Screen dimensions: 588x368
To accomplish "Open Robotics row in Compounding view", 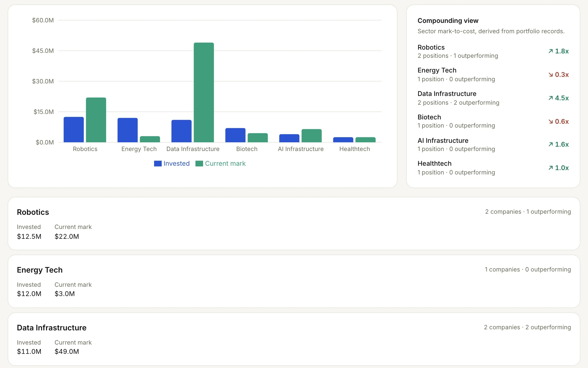I will pyautogui.click(x=493, y=51).
